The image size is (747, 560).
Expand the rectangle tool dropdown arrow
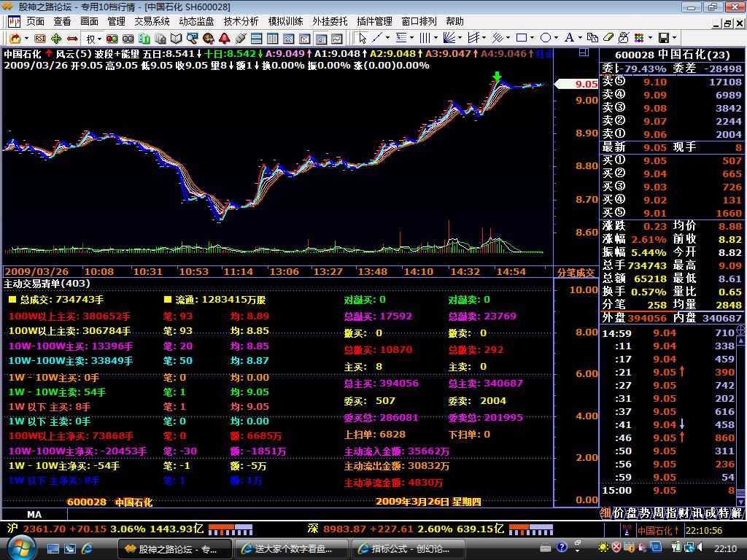tap(532, 38)
